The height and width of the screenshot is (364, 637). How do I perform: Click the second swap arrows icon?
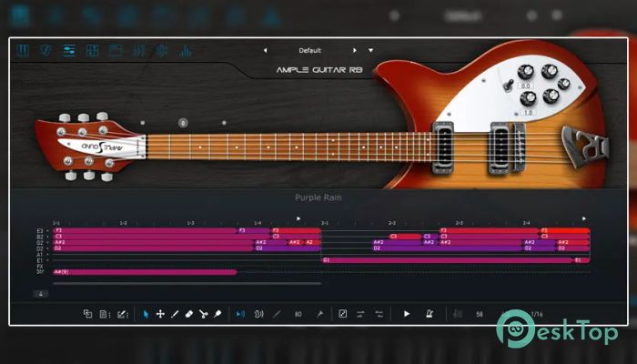[x=379, y=314]
